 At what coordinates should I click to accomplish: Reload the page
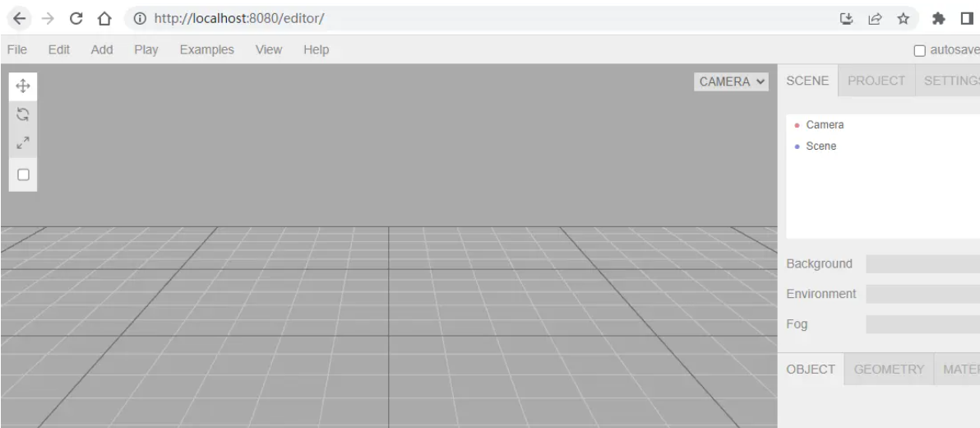coord(76,19)
